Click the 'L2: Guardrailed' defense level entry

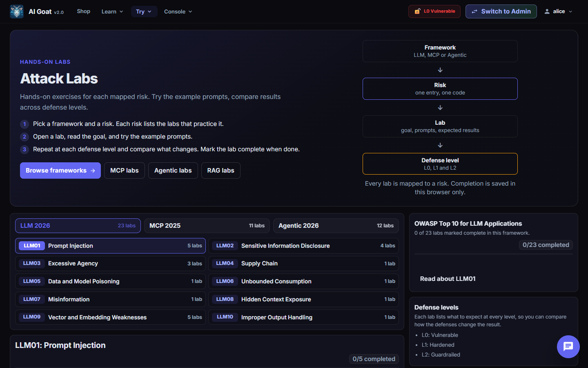tap(441, 355)
